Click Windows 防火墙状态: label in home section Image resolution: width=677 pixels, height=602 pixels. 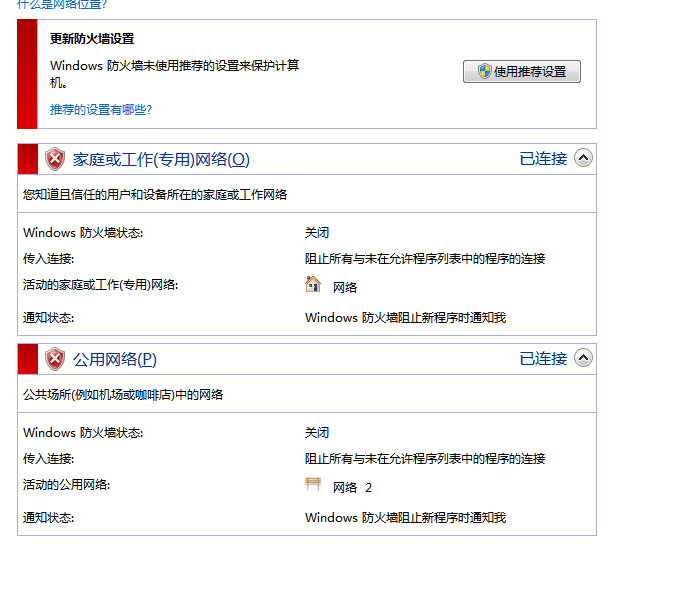(83, 233)
